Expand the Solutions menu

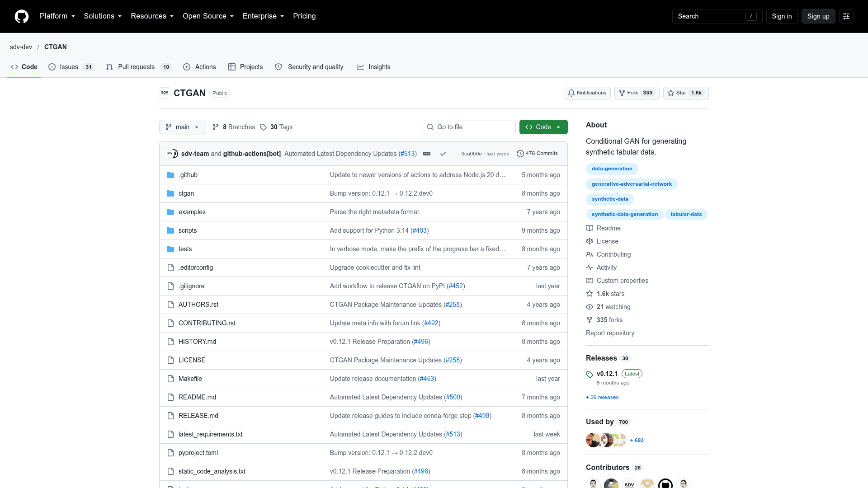click(103, 16)
